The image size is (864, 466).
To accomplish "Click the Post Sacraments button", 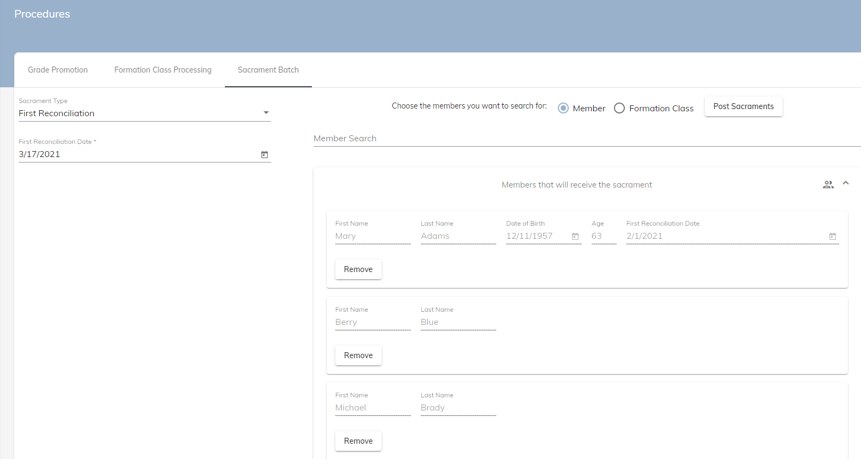I will [x=743, y=107].
